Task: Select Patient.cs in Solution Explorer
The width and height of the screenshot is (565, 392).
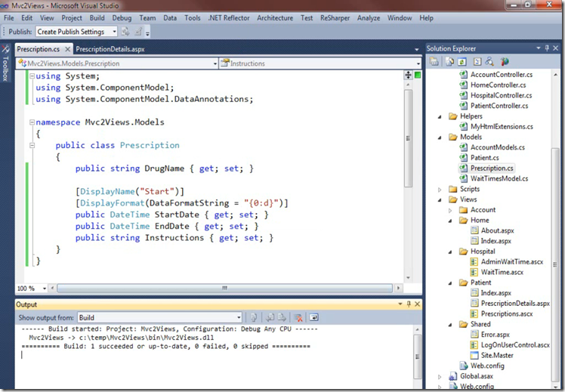Action: coord(485,158)
